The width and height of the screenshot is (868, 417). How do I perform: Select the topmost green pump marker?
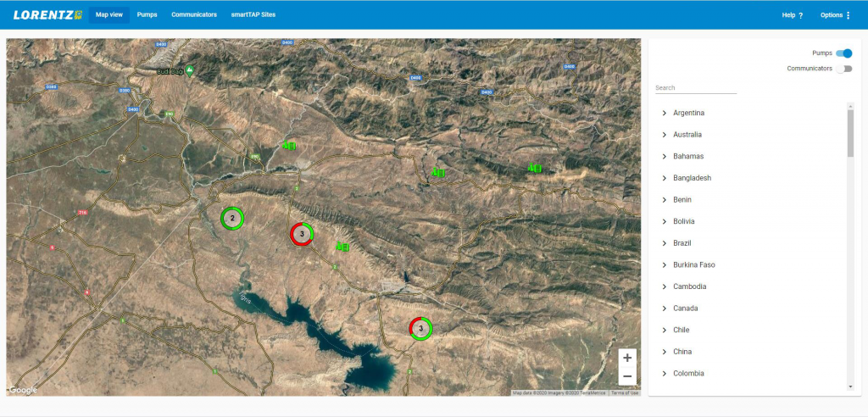290,145
